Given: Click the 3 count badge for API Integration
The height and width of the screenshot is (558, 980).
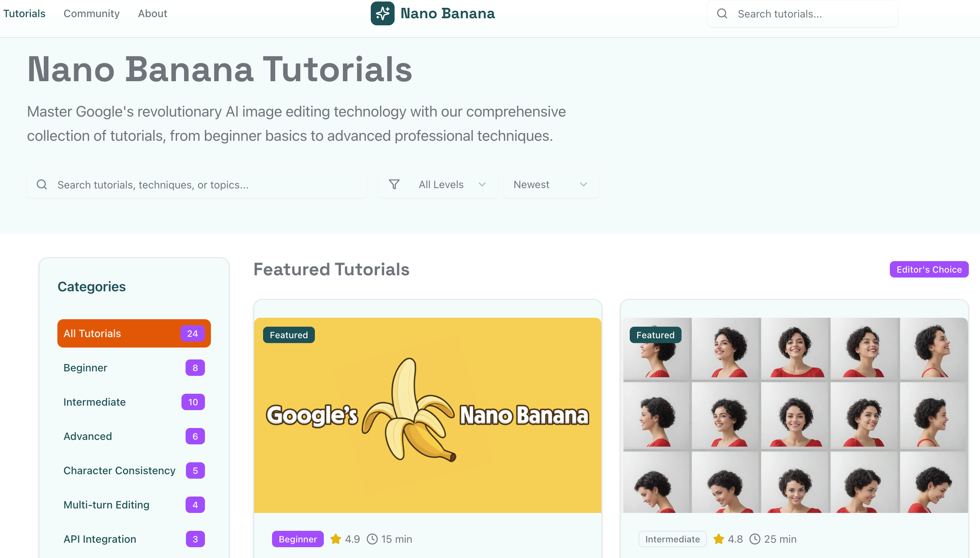Looking at the screenshot, I should [195, 539].
